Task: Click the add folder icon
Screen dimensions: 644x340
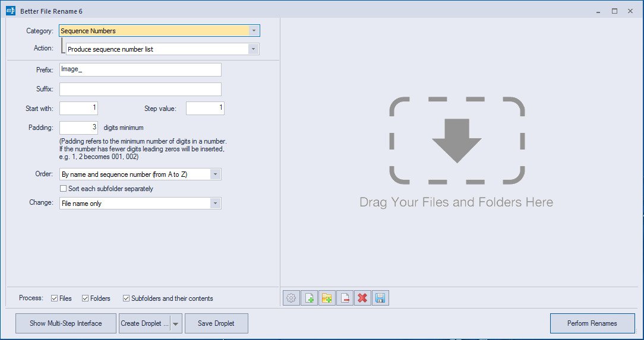Action: tap(327, 298)
